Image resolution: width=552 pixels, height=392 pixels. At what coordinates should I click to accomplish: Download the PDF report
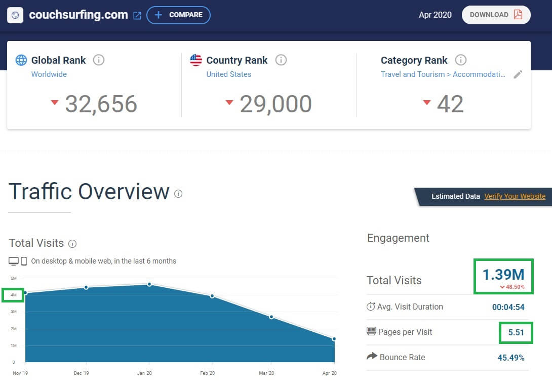[496, 15]
